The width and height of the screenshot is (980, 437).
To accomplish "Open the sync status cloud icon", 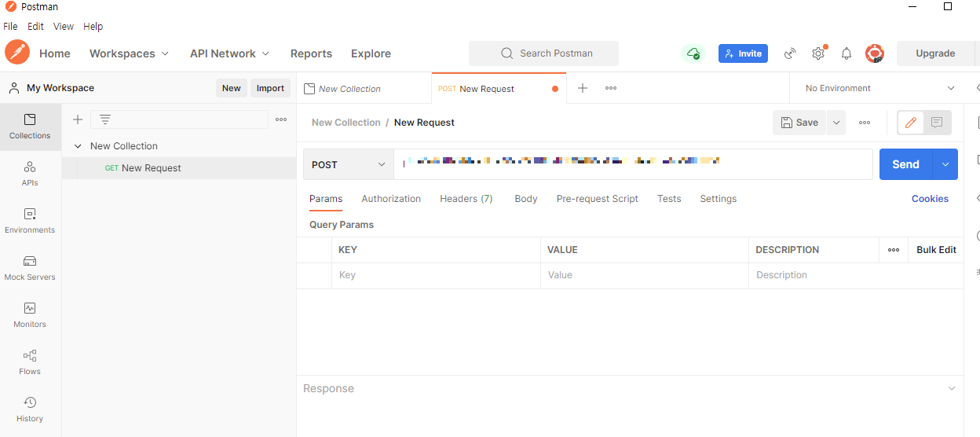I will pos(693,53).
